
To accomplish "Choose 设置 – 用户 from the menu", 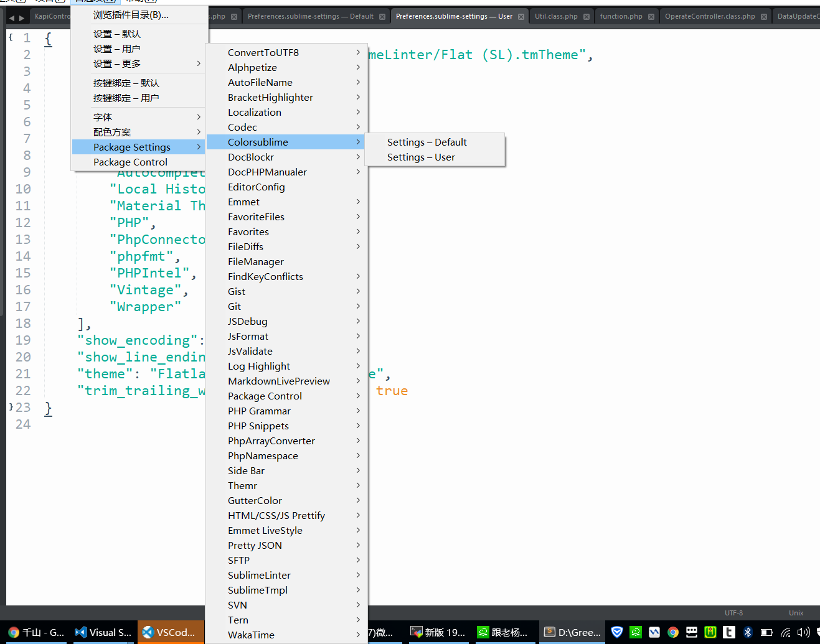I will click(139, 49).
